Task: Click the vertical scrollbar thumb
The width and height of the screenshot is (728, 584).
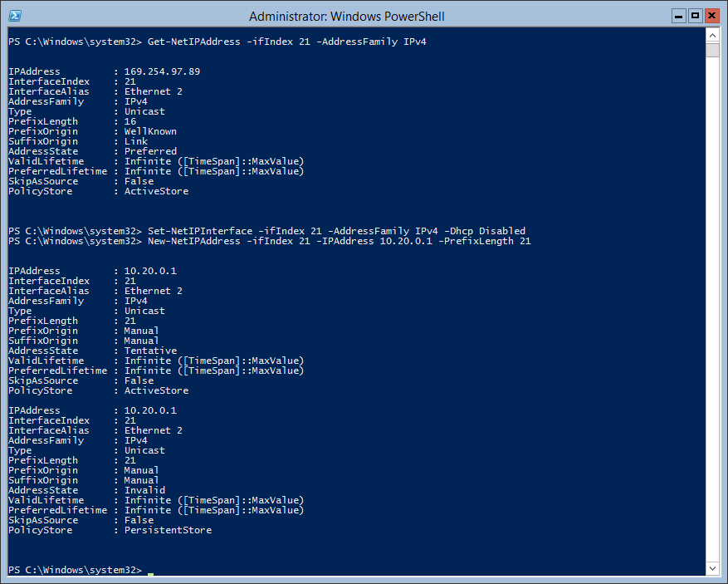Action: click(x=712, y=50)
